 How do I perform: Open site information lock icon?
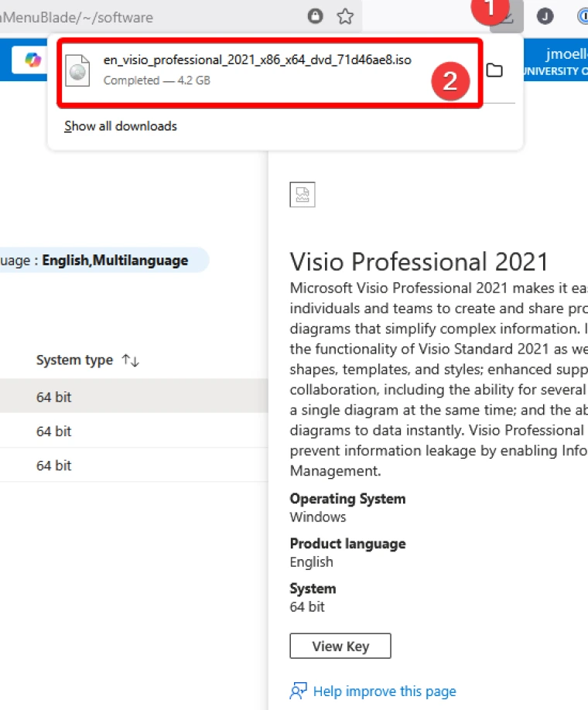pyautogui.click(x=315, y=16)
